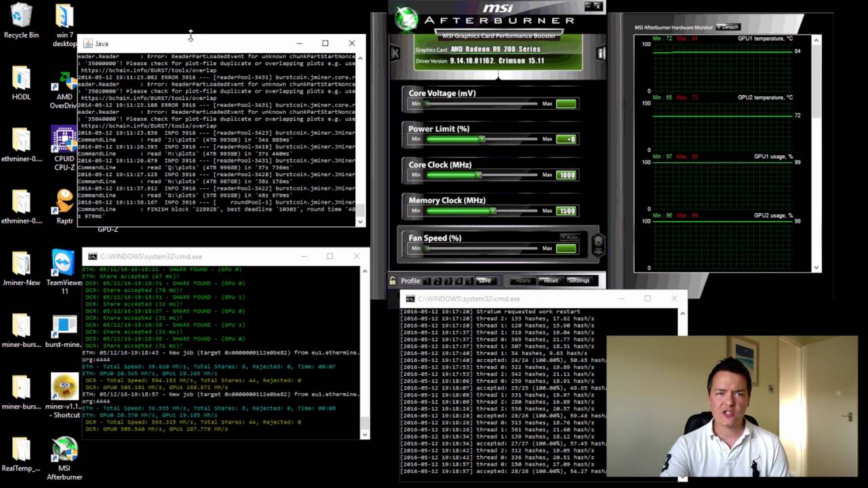Image resolution: width=868 pixels, height=488 pixels.
Task: Click the 'FINISH block' line in Java window
Action: tap(217, 209)
